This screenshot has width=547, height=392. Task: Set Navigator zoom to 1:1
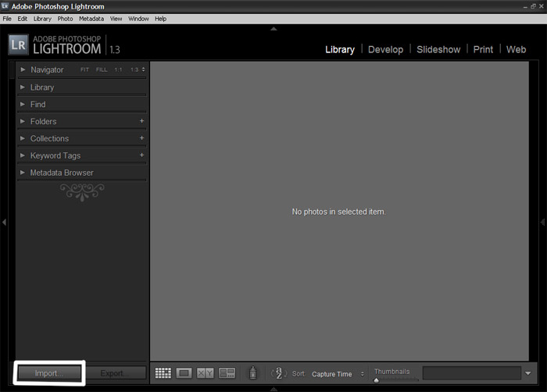click(118, 69)
